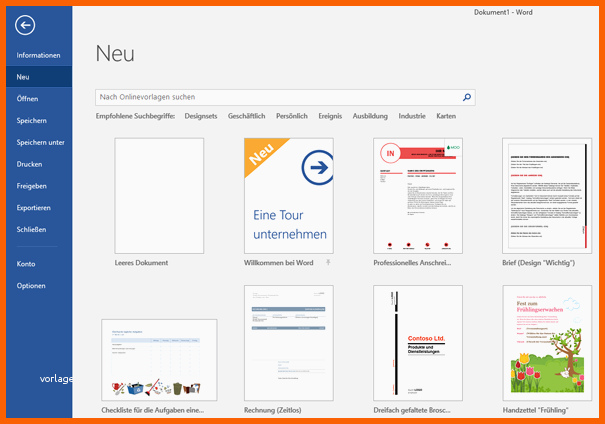The width and height of the screenshot is (605, 424).
Task: Select the Handzettel Frühling thumbnail
Action: coord(547,343)
